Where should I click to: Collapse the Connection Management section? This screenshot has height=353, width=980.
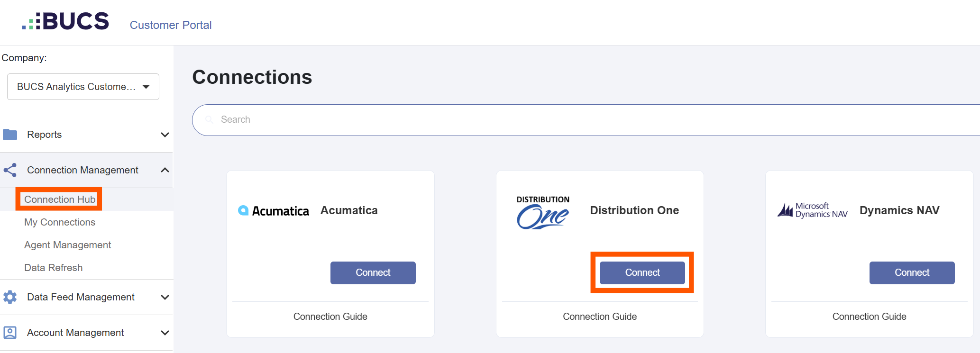coord(165,170)
